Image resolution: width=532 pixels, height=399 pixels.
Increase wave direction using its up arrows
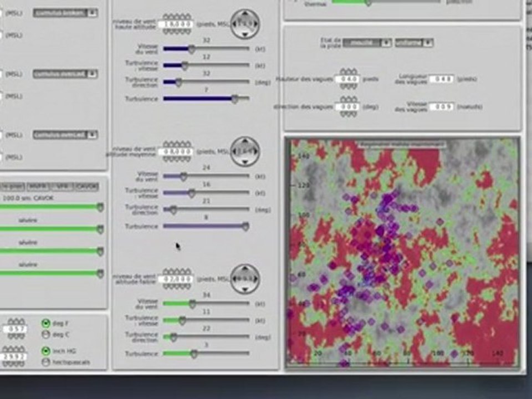(349, 100)
